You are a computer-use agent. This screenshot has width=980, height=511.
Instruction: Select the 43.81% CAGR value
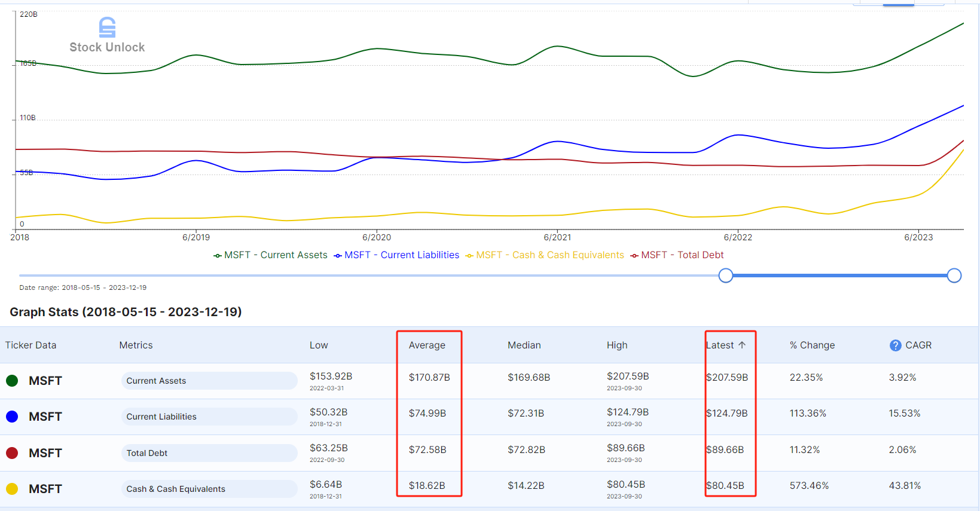pos(905,486)
